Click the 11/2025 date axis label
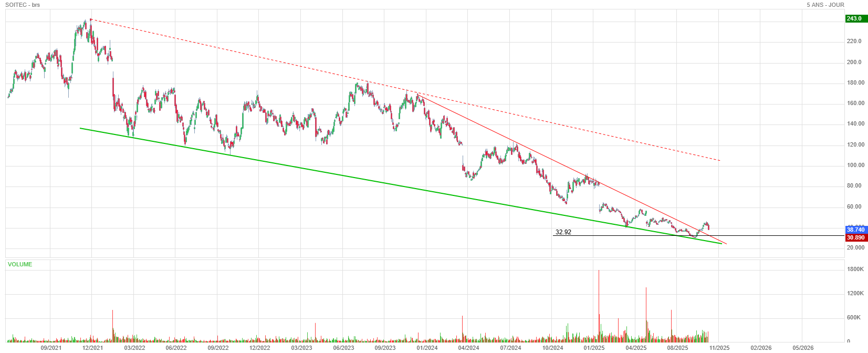 point(719,348)
